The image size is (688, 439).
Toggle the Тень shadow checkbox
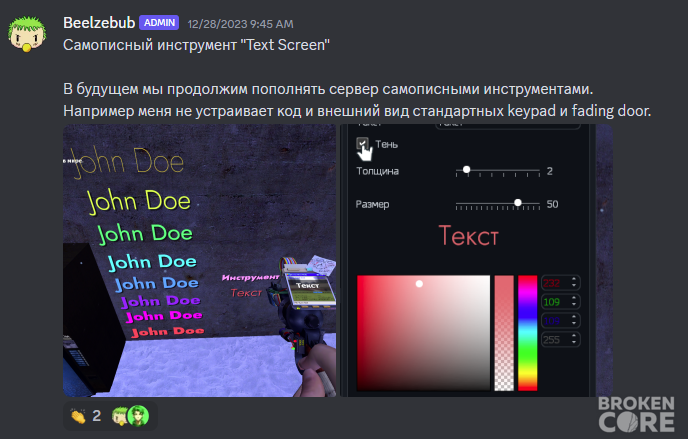362,143
